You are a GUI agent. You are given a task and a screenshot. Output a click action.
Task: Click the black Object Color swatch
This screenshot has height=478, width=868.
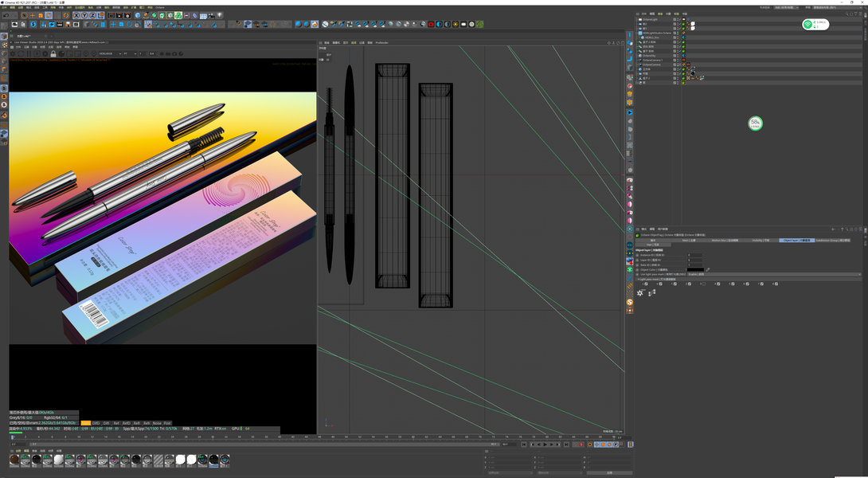pyautogui.click(x=694, y=269)
